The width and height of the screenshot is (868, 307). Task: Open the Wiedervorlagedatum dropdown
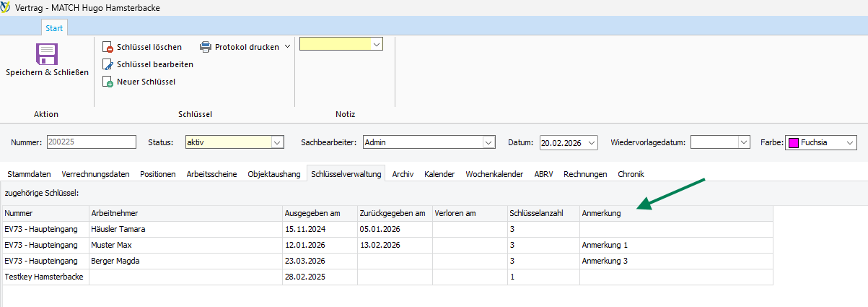pyautogui.click(x=745, y=142)
